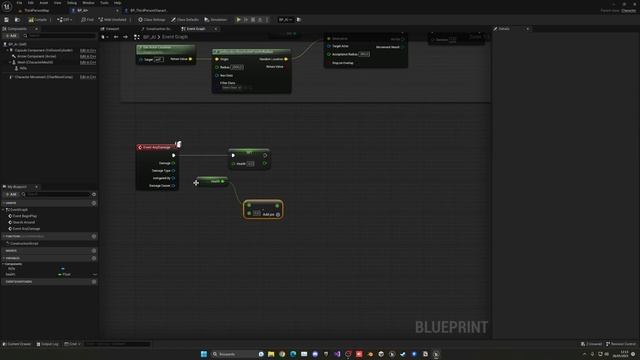Open My Blueprint settings gear
The height and width of the screenshot is (360, 640).
point(94,194)
